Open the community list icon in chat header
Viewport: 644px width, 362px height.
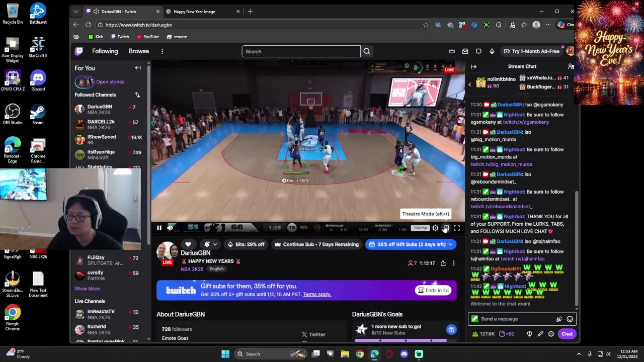pos(571,66)
